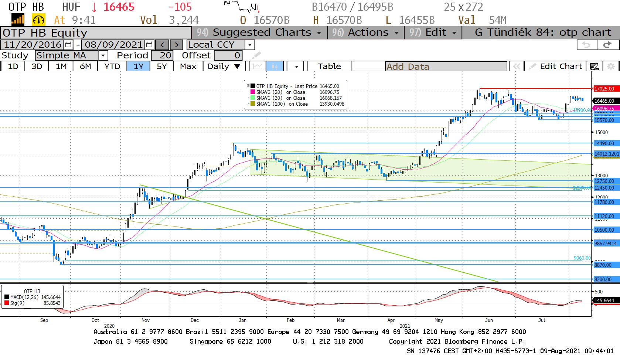The height and width of the screenshot is (364, 620).
Task: Select the Max range tab
Action: point(188,67)
